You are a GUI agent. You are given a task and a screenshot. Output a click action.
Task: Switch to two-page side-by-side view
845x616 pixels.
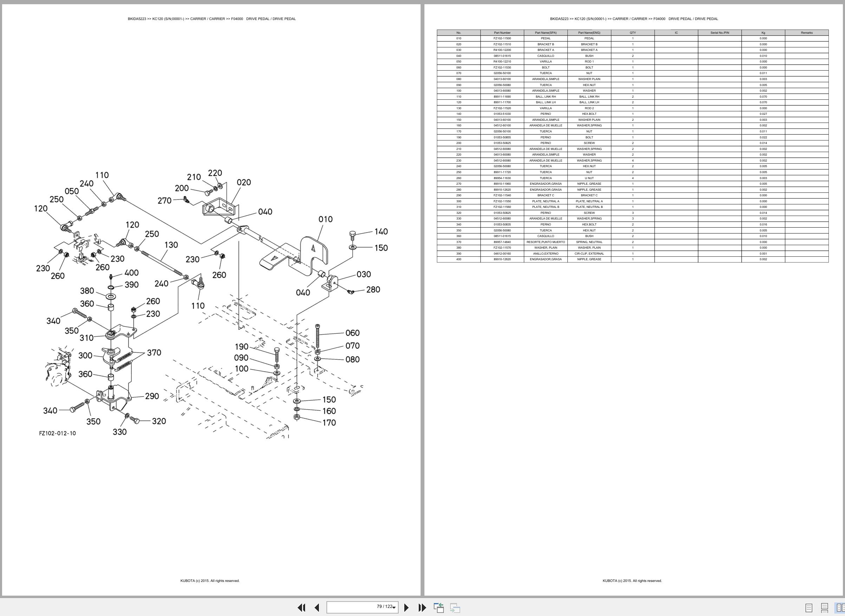(x=840, y=608)
